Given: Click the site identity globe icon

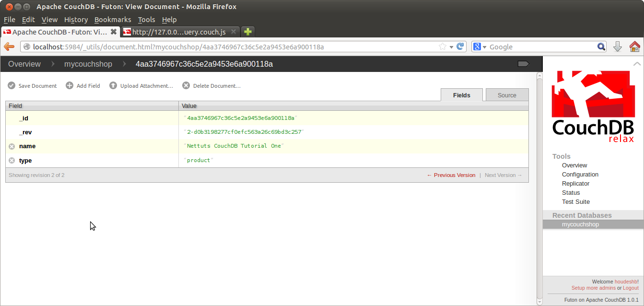Looking at the screenshot, I should click(x=27, y=47).
